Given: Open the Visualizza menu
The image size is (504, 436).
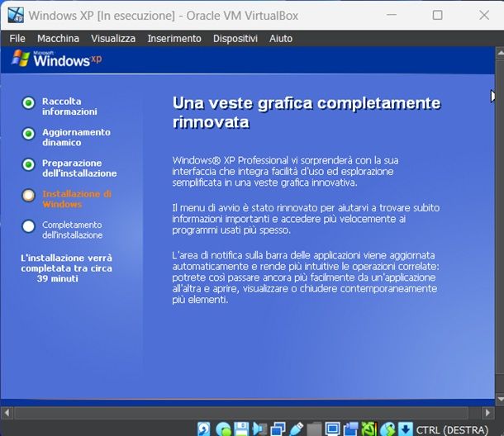Looking at the screenshot, I should click(113, 39).
